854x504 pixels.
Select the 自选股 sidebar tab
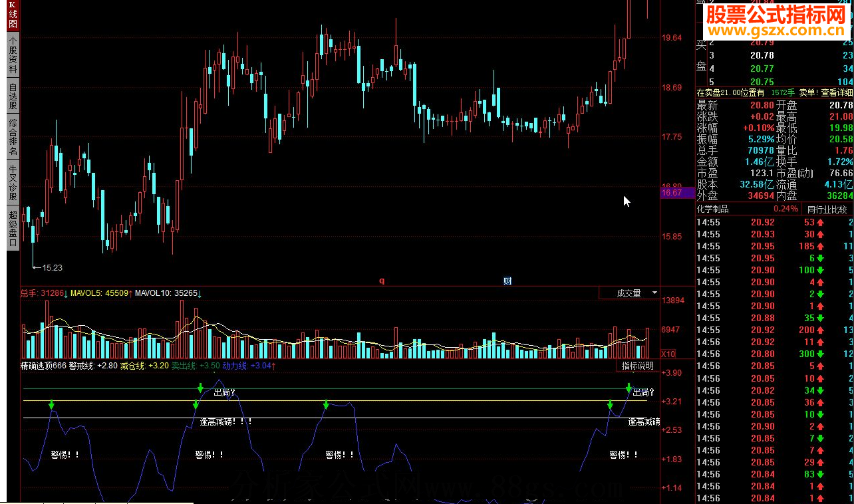[13, 95]
